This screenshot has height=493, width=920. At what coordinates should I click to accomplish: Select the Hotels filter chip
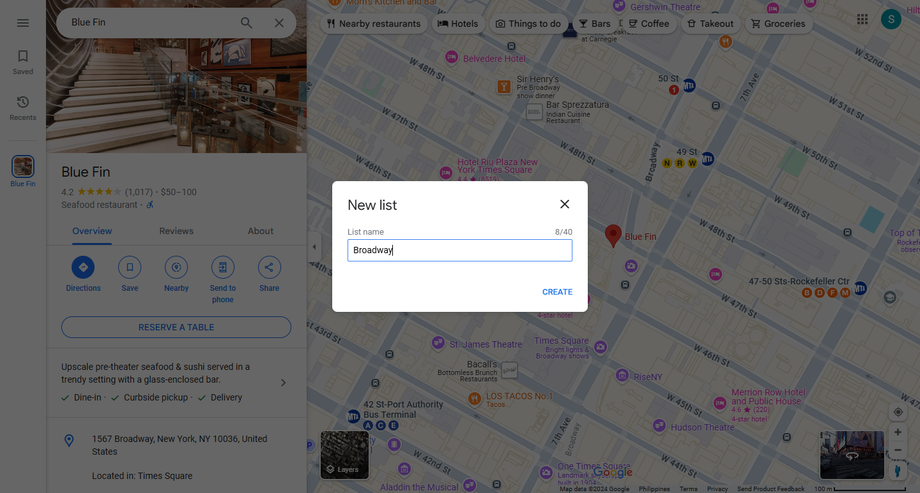(x=458, y=23)
